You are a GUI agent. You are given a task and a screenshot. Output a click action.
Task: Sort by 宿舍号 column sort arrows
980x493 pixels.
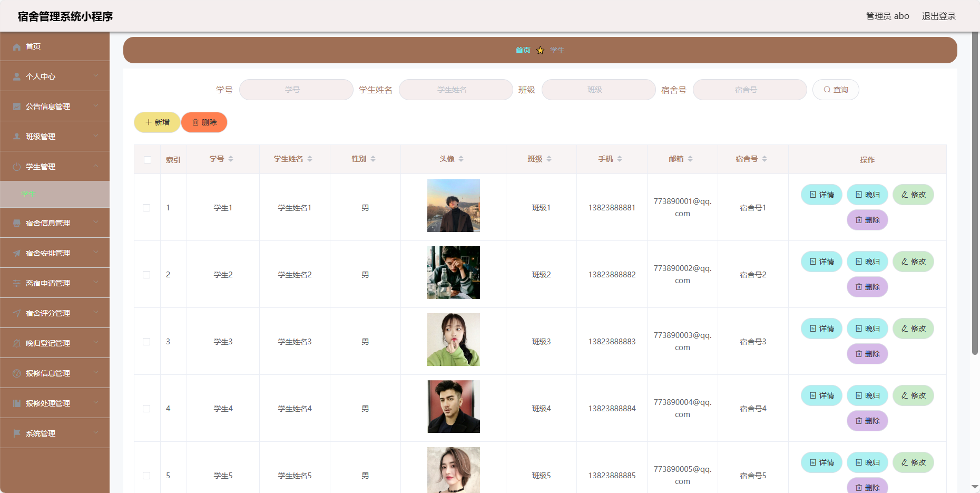click(x=765, y=159)
